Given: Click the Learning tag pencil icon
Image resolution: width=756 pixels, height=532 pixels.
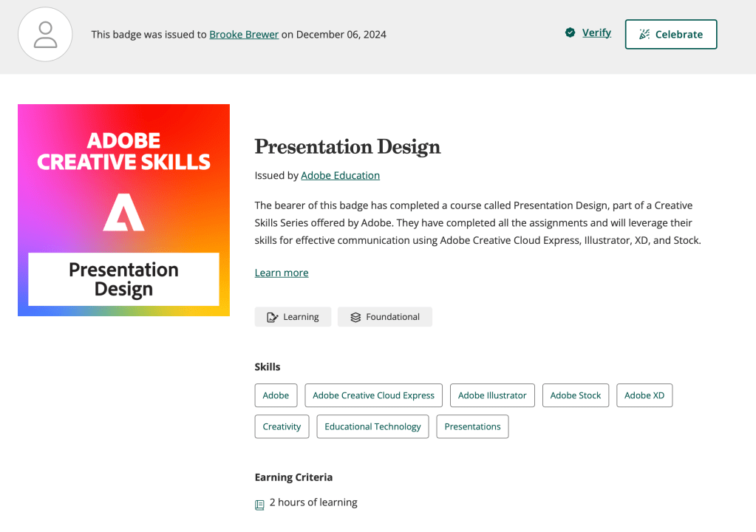Looking at the screenshot, I should [x=272, y=317].
